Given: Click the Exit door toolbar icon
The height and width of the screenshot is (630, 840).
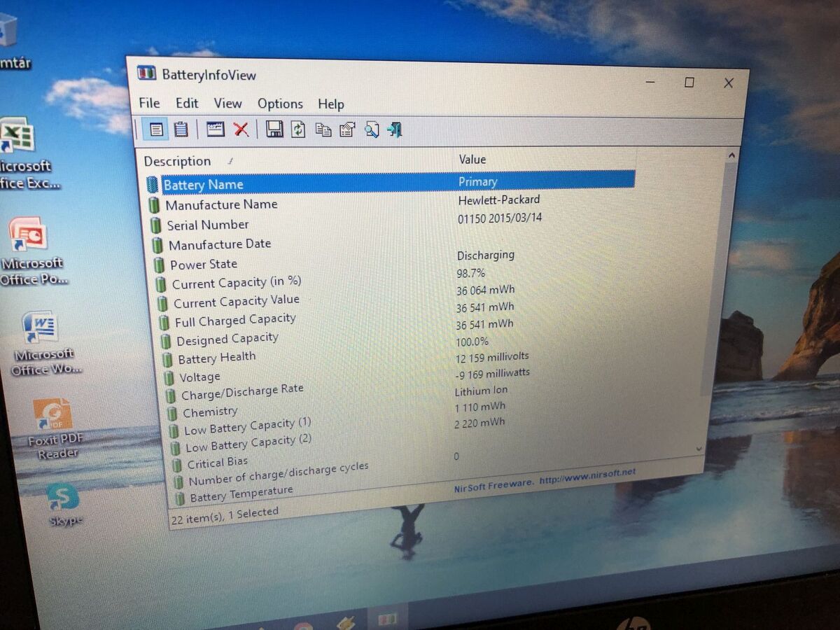Looking at the screenshot, I should (395, 129).
